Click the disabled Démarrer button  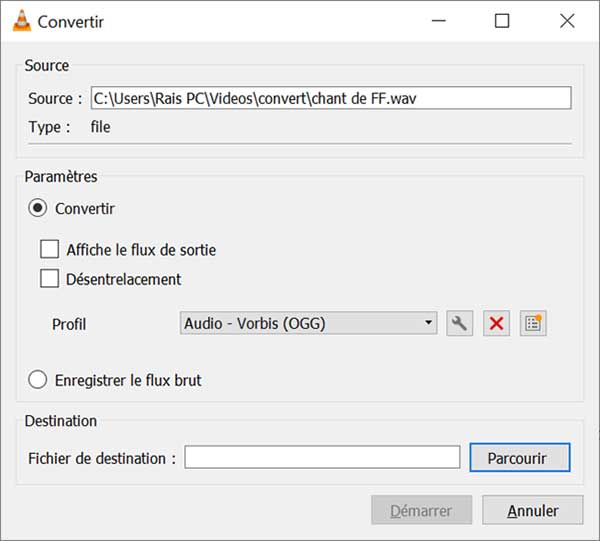(421, 510)
